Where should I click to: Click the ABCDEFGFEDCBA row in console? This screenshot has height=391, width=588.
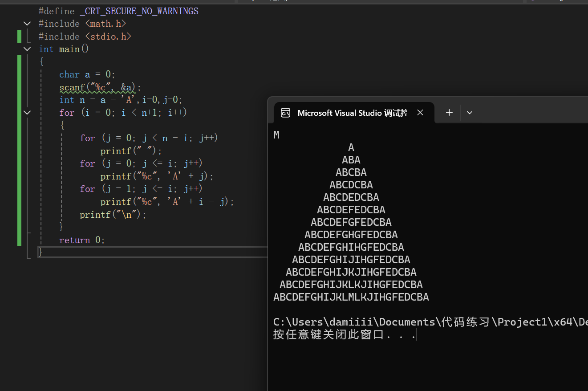[x=351, y=222]
